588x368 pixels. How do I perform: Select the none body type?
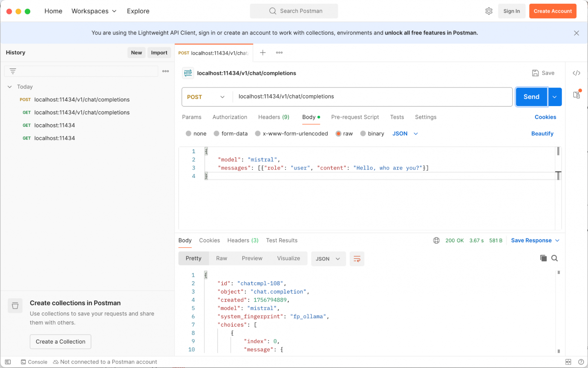[x=188, y=134]
